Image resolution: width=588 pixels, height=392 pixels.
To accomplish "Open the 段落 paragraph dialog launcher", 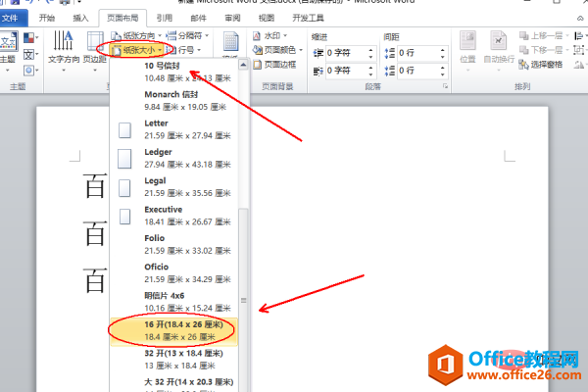I will click(x=445, y=86).
